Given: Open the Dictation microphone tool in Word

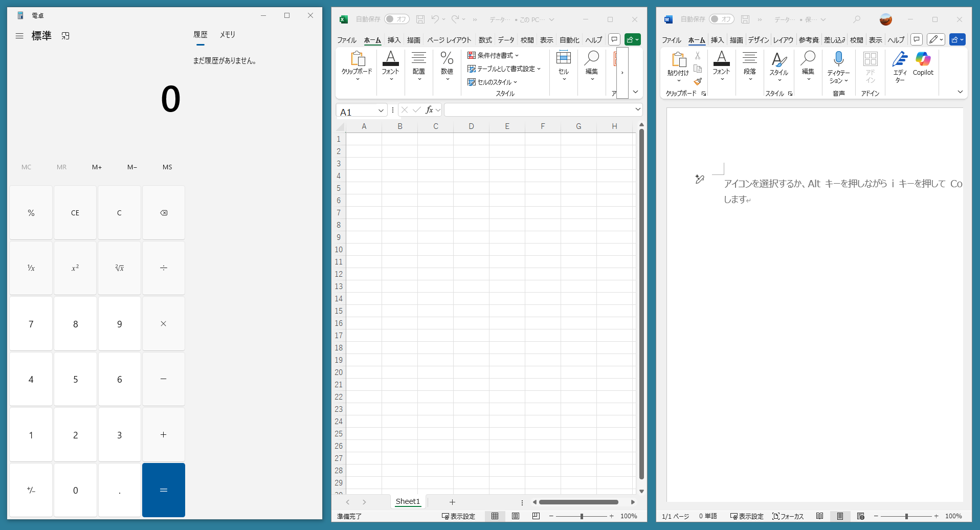Looking at the screenshot, I should (838, 59).
